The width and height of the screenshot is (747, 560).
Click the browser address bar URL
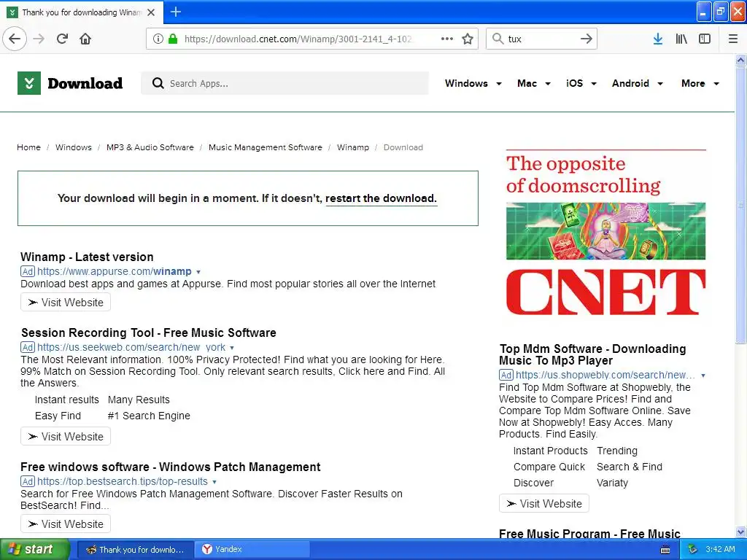coord(298,39)
